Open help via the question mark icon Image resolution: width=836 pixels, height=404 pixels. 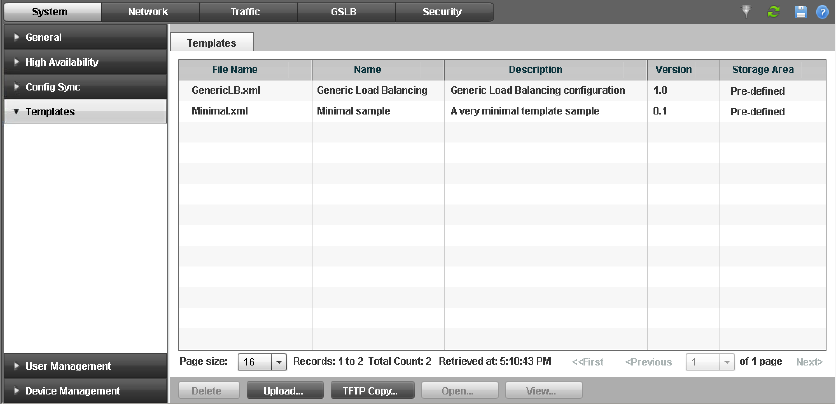click(x=821, y=12)
